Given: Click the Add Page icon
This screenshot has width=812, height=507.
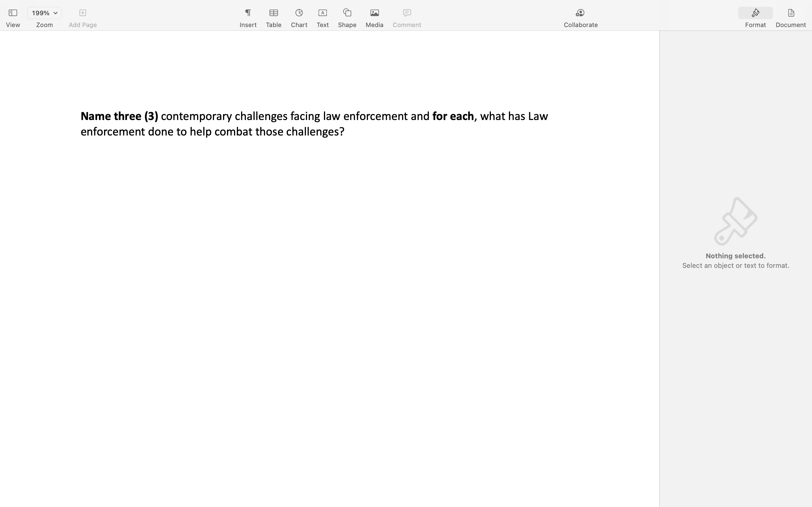Looking at the screenshot, I should tap(83, 13).
